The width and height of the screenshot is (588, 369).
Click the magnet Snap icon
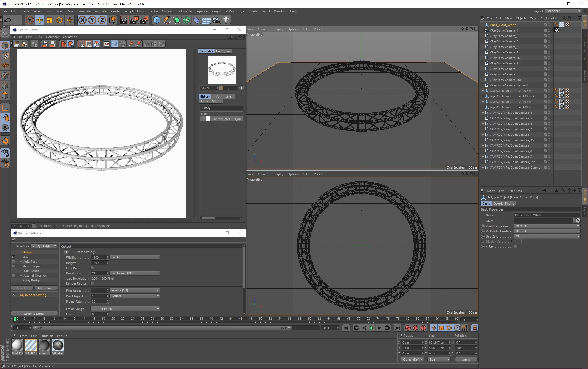(5, 141)
